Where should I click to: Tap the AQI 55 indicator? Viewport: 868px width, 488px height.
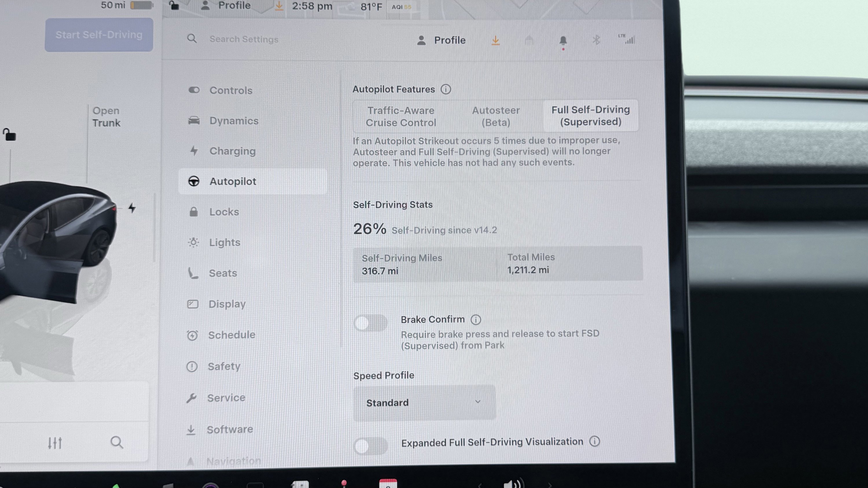click(x=401, y=7)
